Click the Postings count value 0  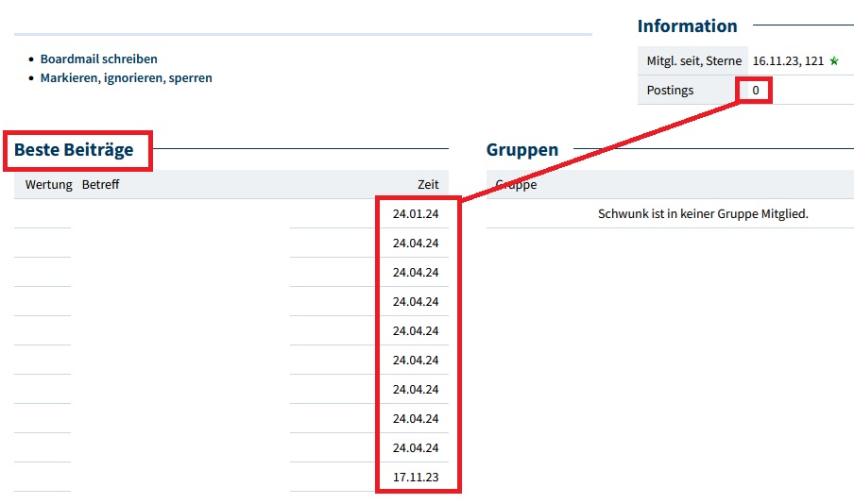(755, 91)
